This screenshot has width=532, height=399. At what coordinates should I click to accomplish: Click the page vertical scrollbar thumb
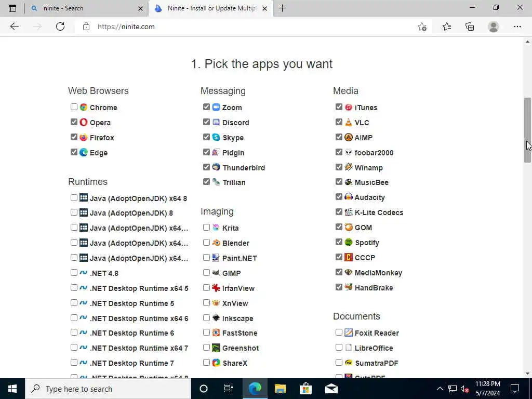tap(527, 130)
